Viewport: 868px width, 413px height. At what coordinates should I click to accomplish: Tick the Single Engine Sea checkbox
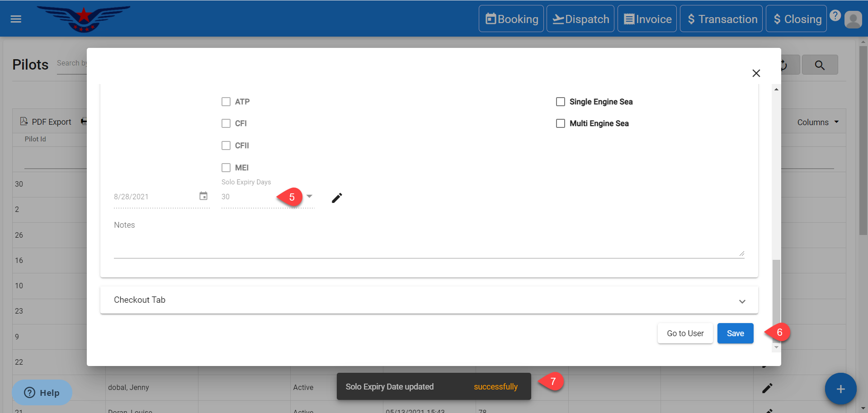point(561,102)
